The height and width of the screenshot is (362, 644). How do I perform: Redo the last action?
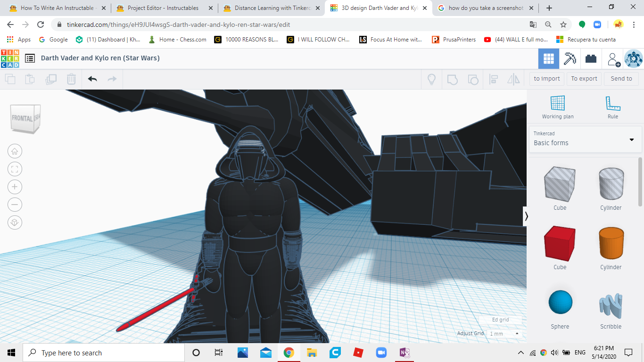[x=112, y=79]
